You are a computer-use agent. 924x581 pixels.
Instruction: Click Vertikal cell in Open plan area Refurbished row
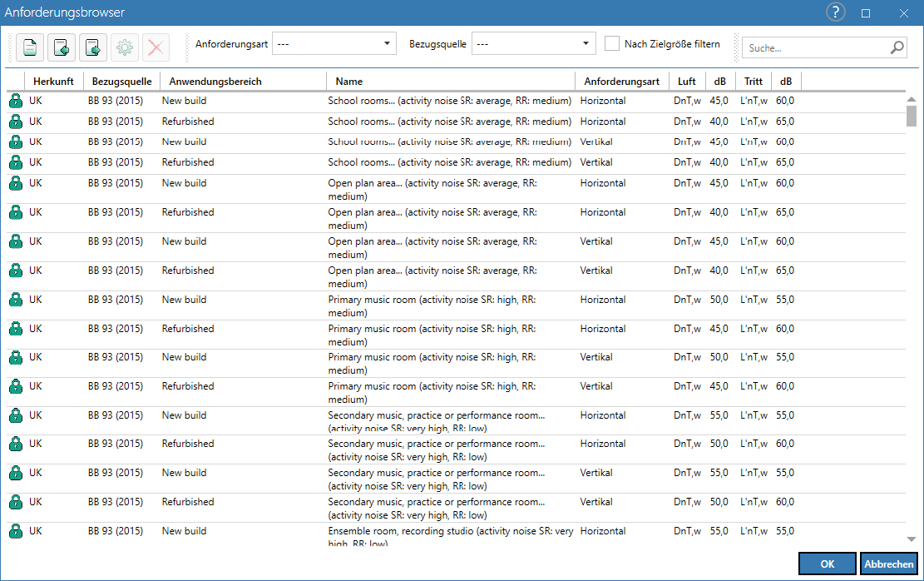[x=596, y=271]
